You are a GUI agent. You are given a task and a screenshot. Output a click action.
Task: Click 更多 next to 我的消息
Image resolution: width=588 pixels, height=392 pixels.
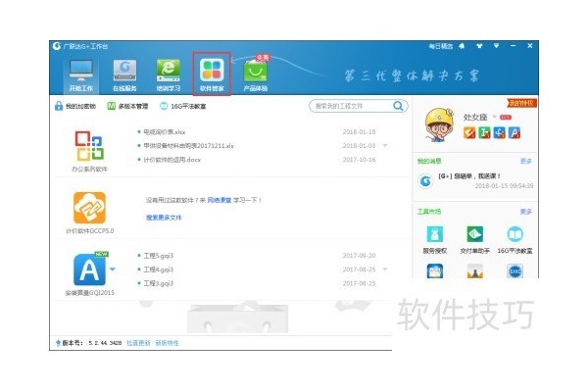click(525, 161)
